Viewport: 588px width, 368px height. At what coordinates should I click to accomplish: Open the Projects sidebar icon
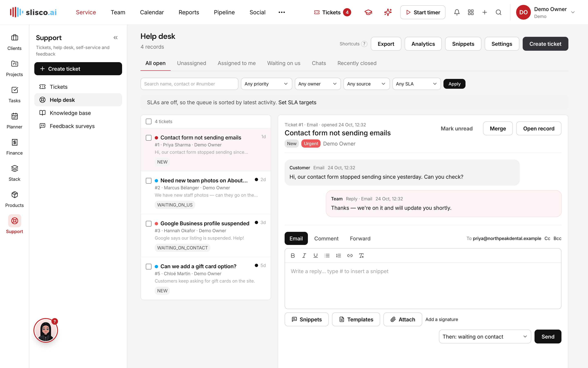[14, 69]
